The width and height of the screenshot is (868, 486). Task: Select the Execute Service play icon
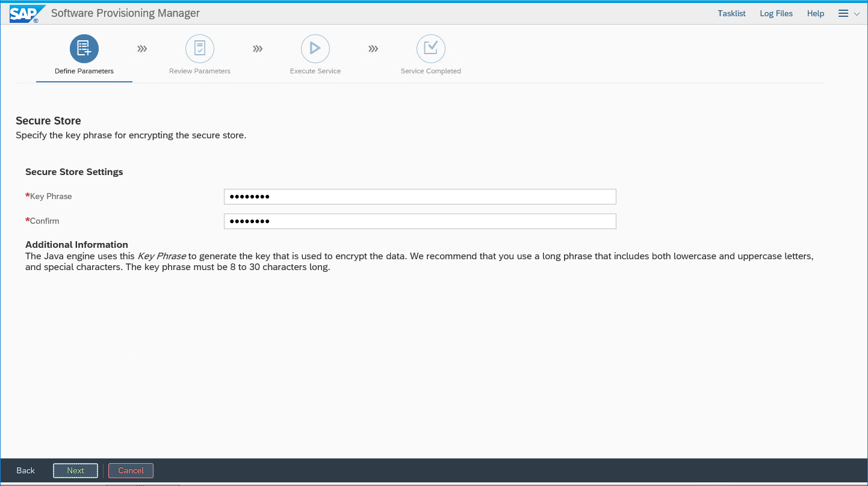[315, 48]
